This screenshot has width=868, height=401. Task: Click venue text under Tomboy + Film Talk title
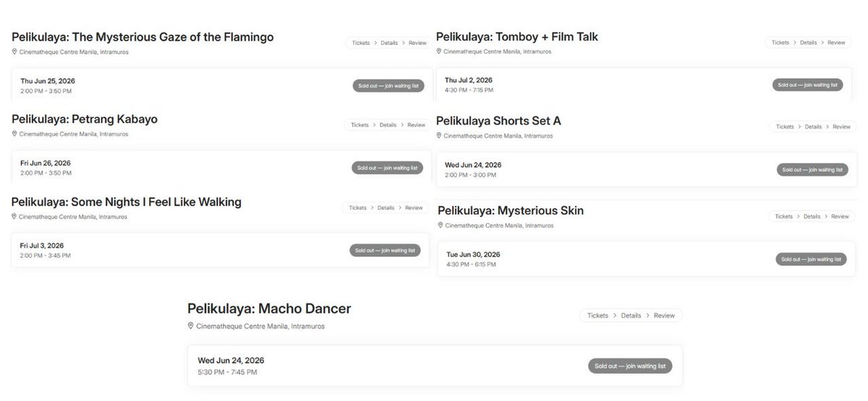tap(497, 52)
